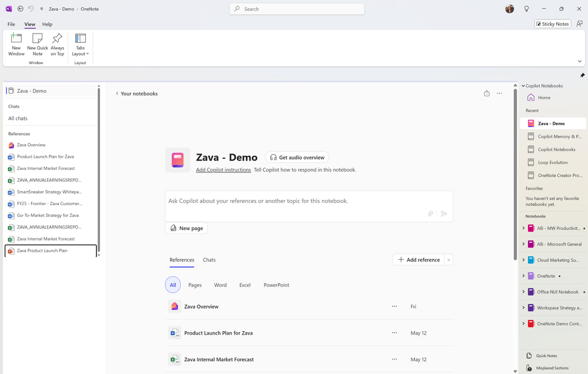
Task: Open the Help tab
Action: coord(47,24)
